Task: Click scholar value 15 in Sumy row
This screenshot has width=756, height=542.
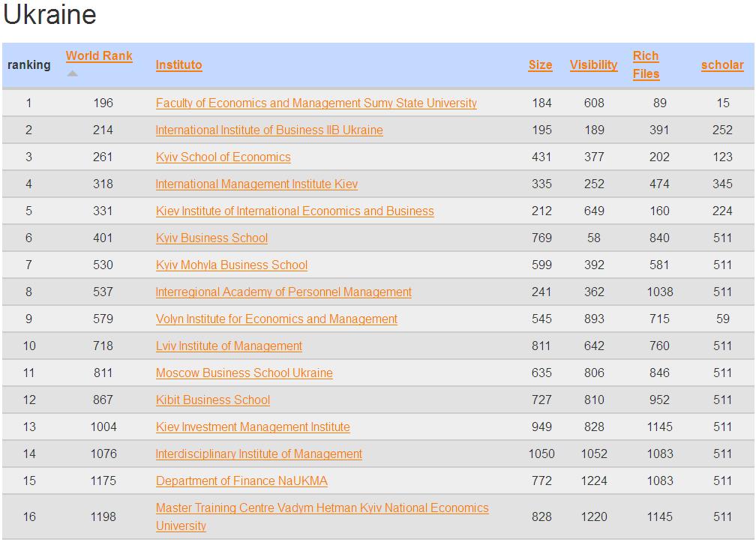Action: (723, 103)
